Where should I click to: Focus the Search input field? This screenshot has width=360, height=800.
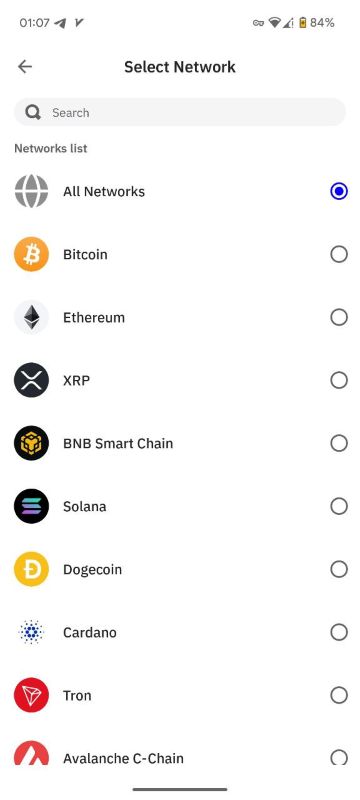179,112
